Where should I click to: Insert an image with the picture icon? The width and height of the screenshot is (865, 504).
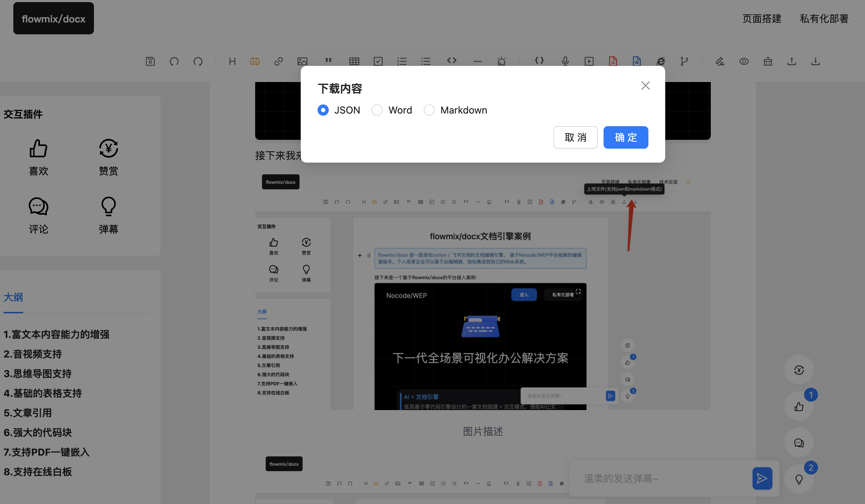(302, 61)
